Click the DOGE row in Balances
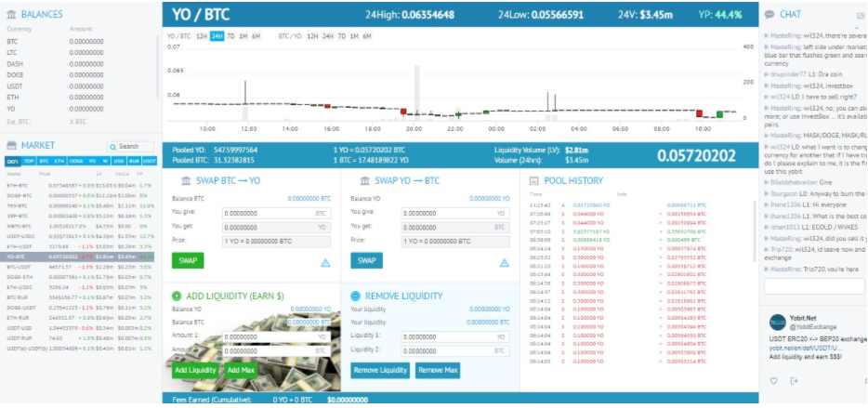Screen dimensions: 868x408 pos(80,74)
